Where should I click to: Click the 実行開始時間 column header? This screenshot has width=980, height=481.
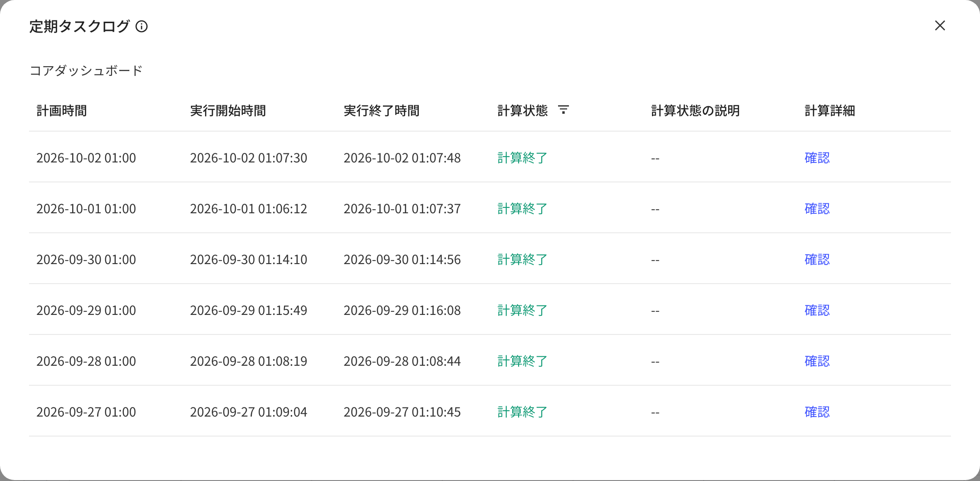(x=228, y=111)
